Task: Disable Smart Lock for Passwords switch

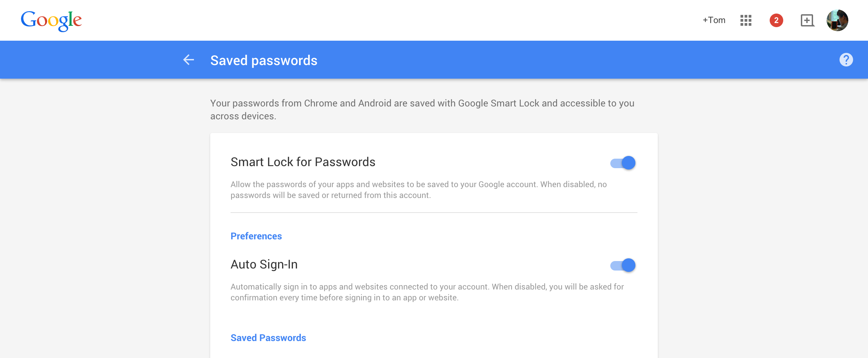Action: (x=623, y=163)
